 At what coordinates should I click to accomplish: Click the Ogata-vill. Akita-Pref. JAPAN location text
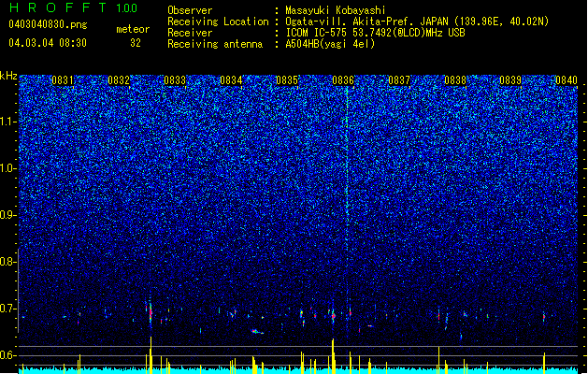coord(417,22)
